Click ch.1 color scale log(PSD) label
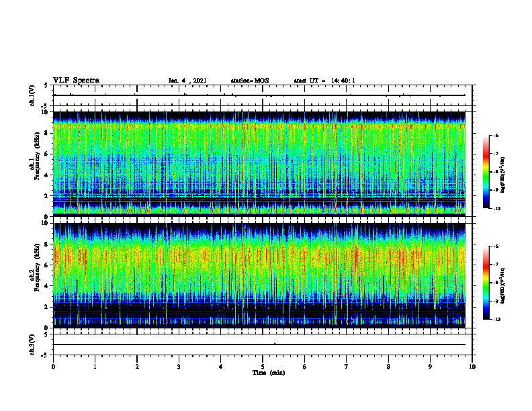Screen dimensions: 532x411 coord(503,175)
